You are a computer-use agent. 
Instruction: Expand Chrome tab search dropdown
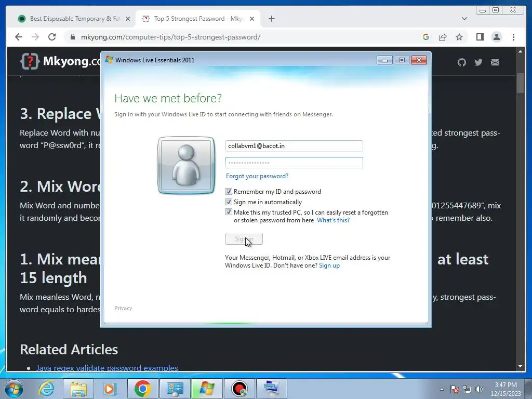[464, 19]
